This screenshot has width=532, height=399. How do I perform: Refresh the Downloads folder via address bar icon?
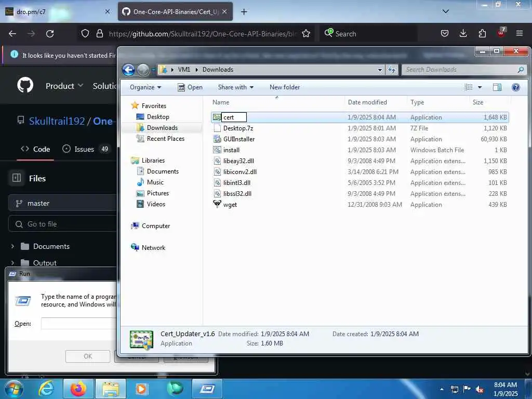point(392,70)
